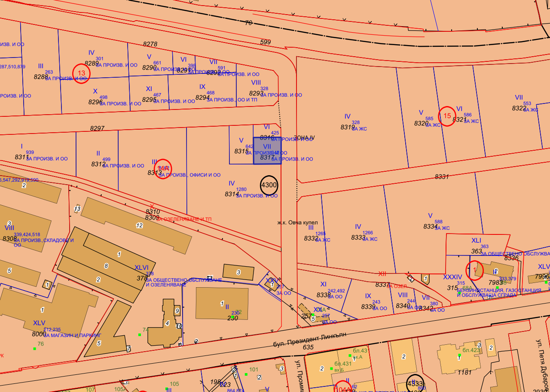Viewport: 550px width, 392px height.
Task: Click the XLV parcel numeral near 8000
Action: click(x=39, y=323)
